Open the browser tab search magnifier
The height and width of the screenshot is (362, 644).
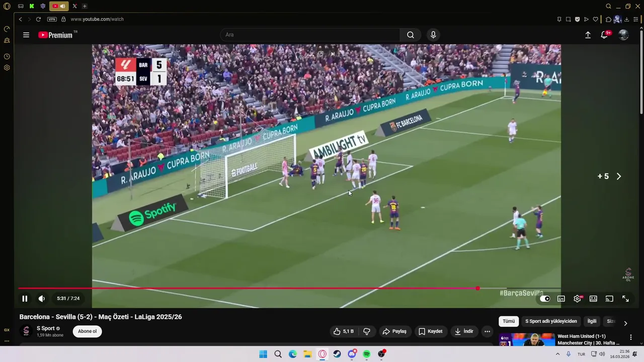[x=608, y=6]
